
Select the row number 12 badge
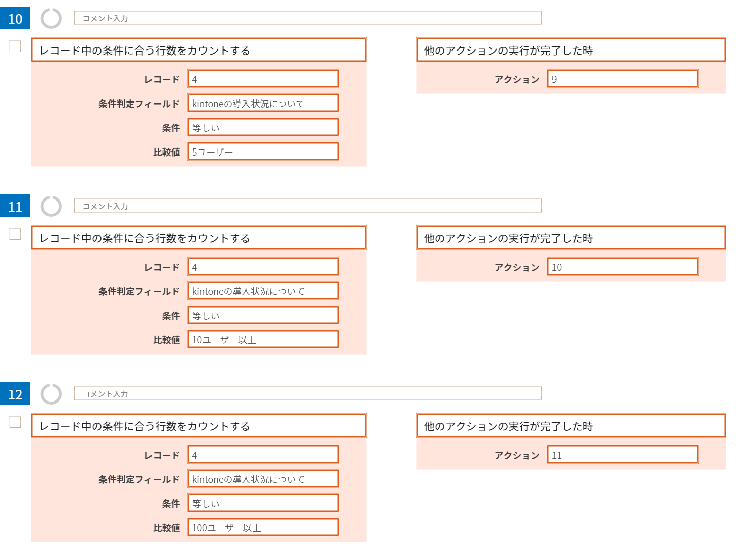point(15,394)
